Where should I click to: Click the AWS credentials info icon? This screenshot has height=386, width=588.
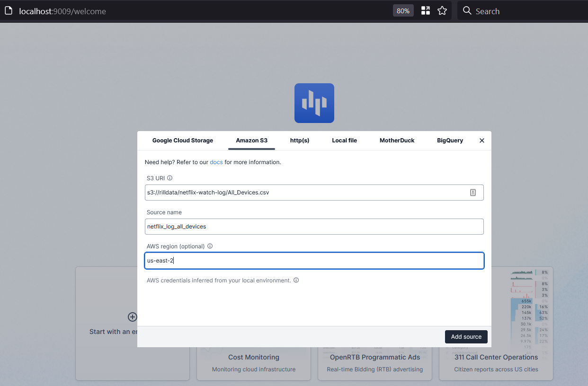(296, 281)
